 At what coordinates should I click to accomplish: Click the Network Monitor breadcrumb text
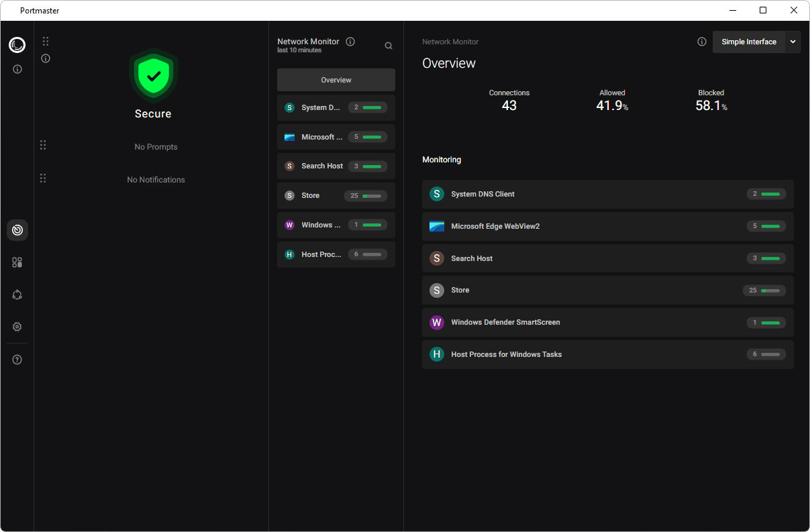tap(450, 42)
